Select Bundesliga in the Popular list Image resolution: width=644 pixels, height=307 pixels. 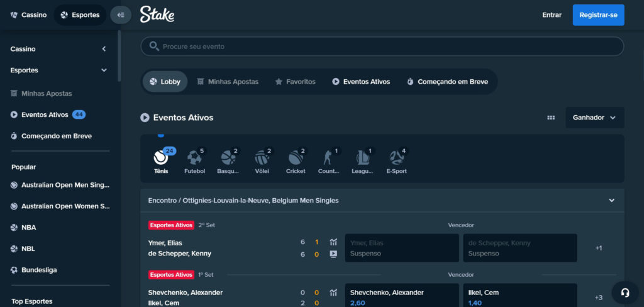pyautogui.click(x=34, y=270)
